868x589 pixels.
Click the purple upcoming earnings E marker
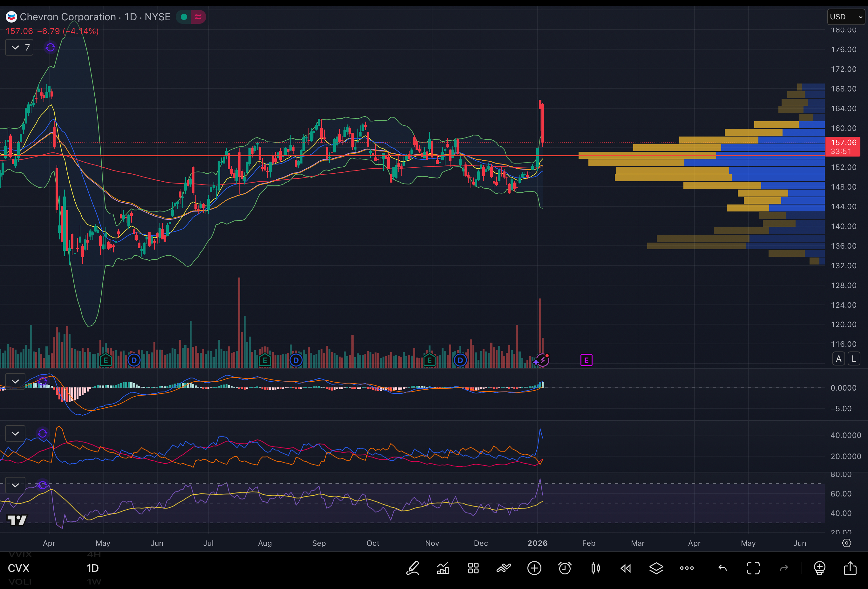(586, 360)
